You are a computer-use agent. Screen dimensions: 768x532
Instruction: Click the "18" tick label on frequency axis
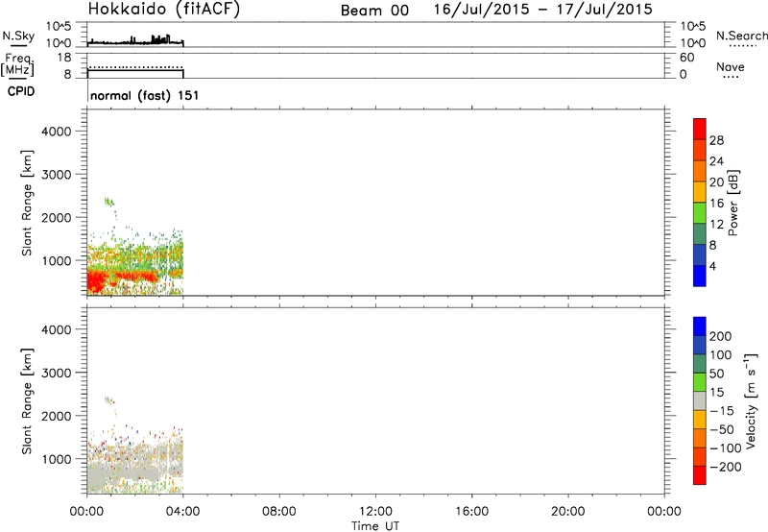64,58
